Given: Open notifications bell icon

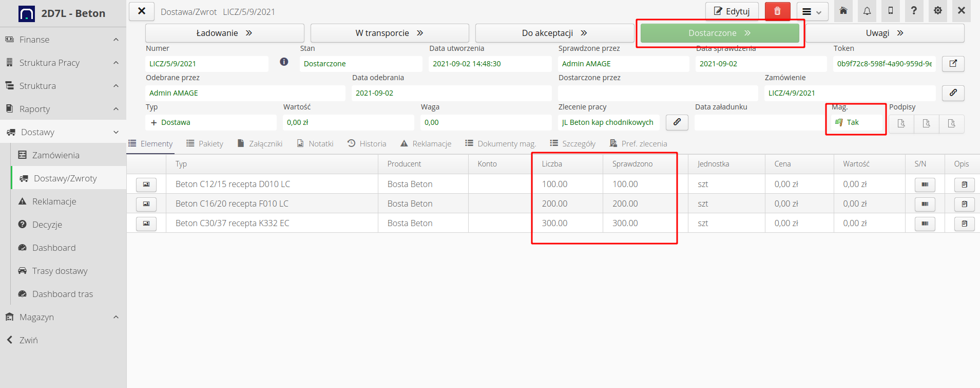Looking at the screenshot, I should (x=867, y=11).
